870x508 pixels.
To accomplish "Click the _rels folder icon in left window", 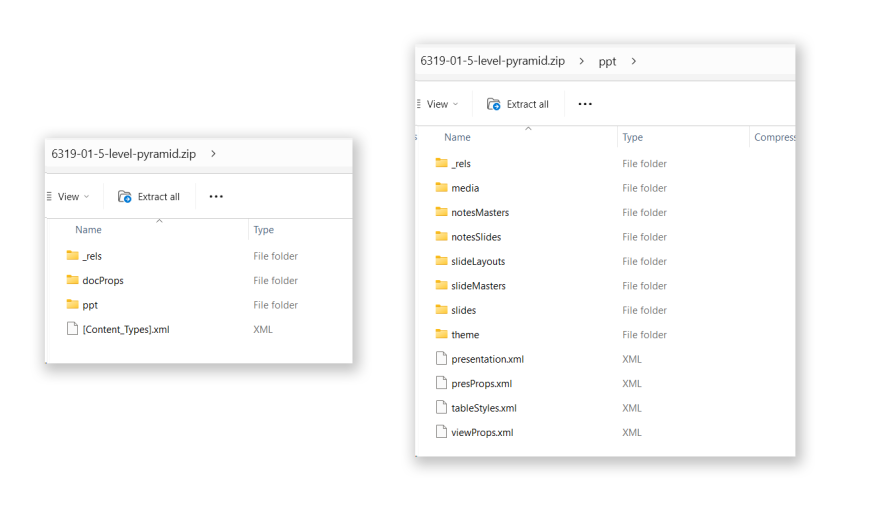I will [72, 255].
